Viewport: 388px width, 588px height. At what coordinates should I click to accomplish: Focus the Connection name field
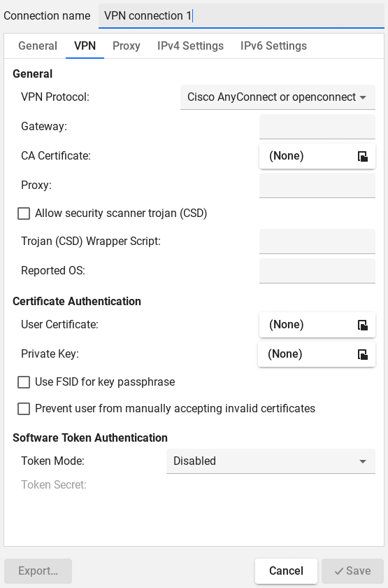pyautogui.click(x=242, y=15)
